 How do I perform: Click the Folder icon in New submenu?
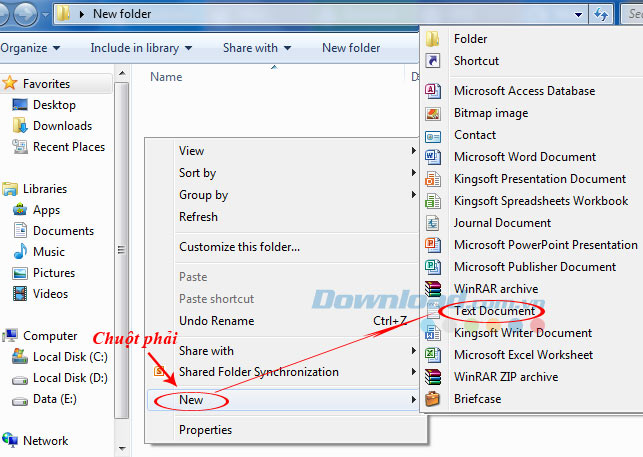[432, 39]
